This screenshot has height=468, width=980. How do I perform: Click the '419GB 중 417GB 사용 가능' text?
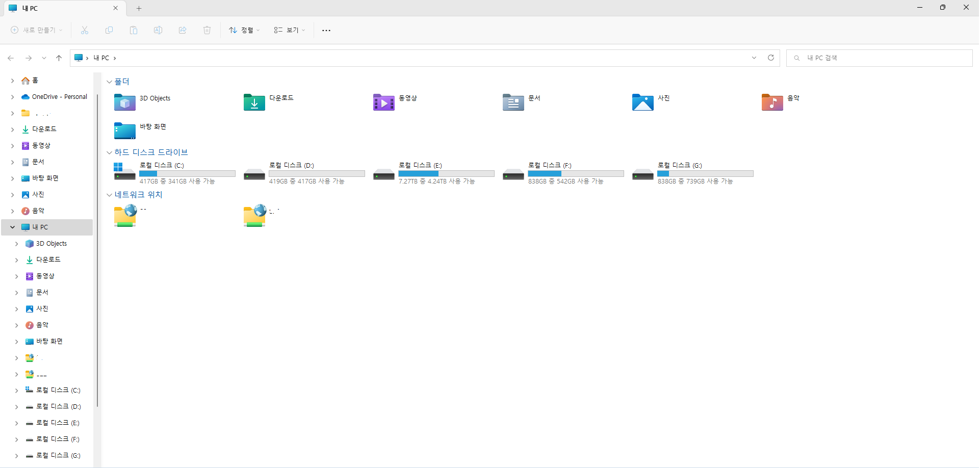pos(306,181)
